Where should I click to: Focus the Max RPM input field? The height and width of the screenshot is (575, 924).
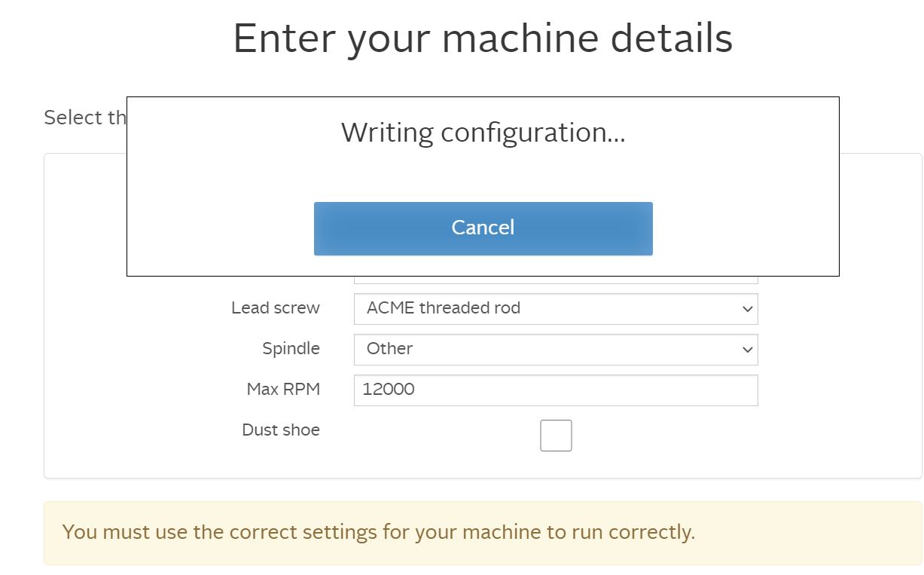pos(556,390)
